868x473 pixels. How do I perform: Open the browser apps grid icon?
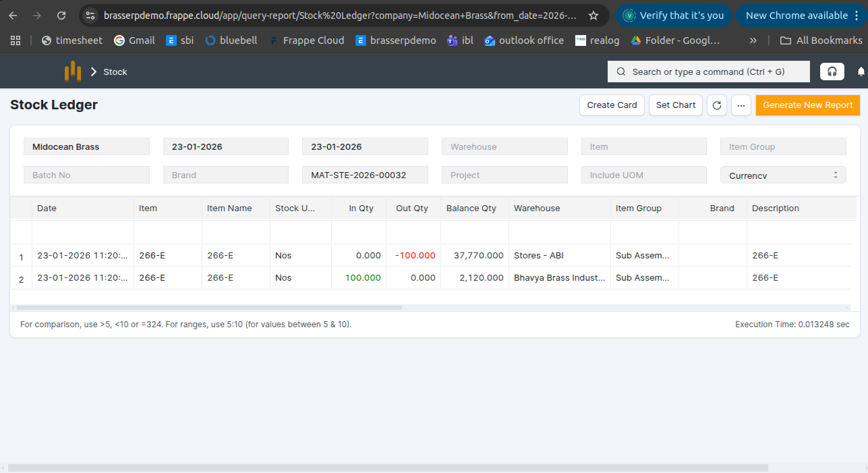point(16,40)
